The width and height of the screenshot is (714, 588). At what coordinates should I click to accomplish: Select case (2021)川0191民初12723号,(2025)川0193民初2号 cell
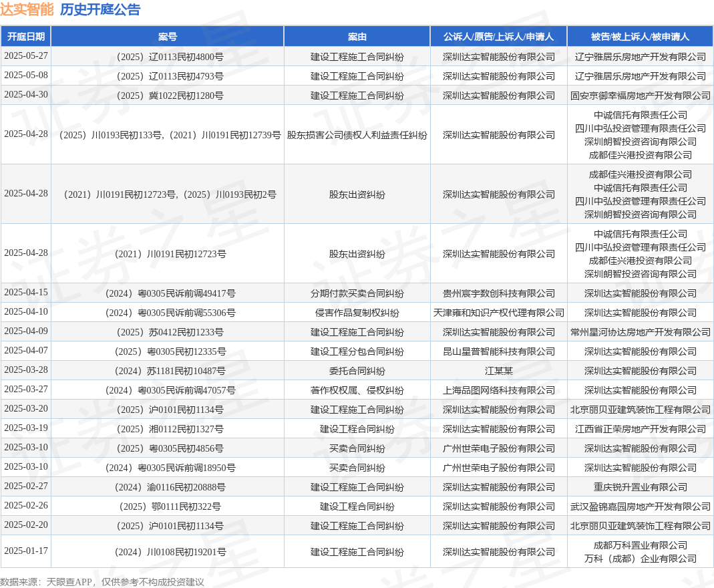point(168,194)
